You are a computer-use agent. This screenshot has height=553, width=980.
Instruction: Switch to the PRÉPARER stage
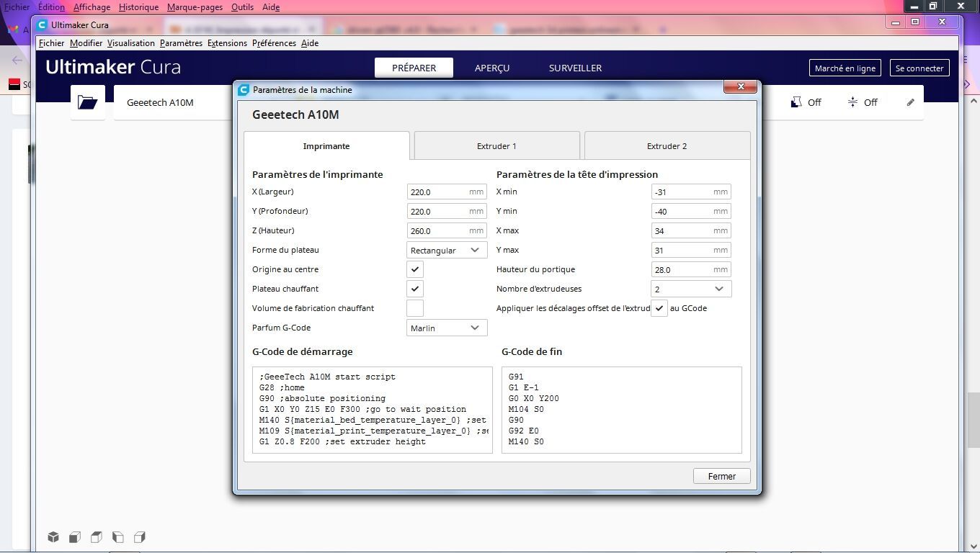(x=414, y=68)
